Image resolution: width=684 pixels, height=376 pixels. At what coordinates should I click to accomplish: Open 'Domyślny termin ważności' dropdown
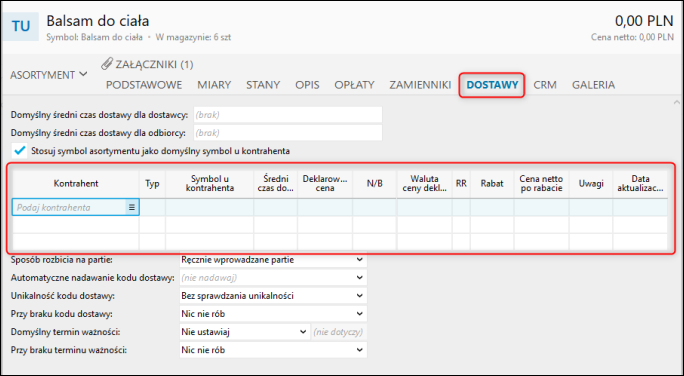tap(244, 332)
